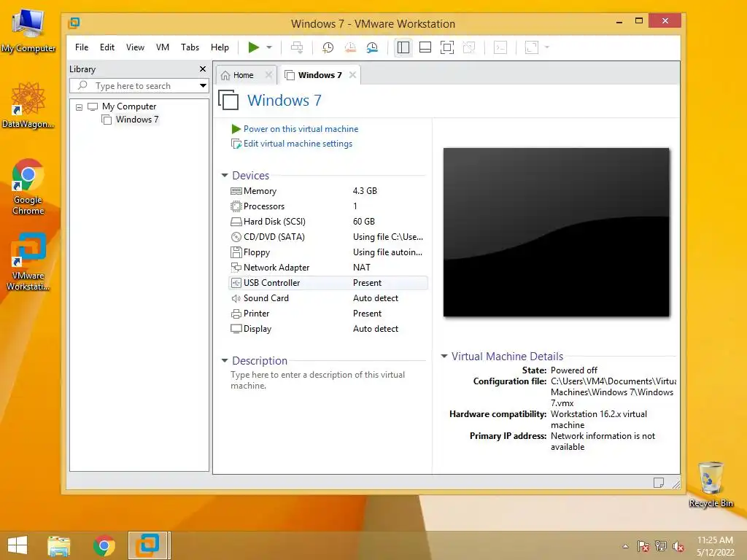Open the Recycle Bin
Screen dimensions: 747x560
(711, 484)
